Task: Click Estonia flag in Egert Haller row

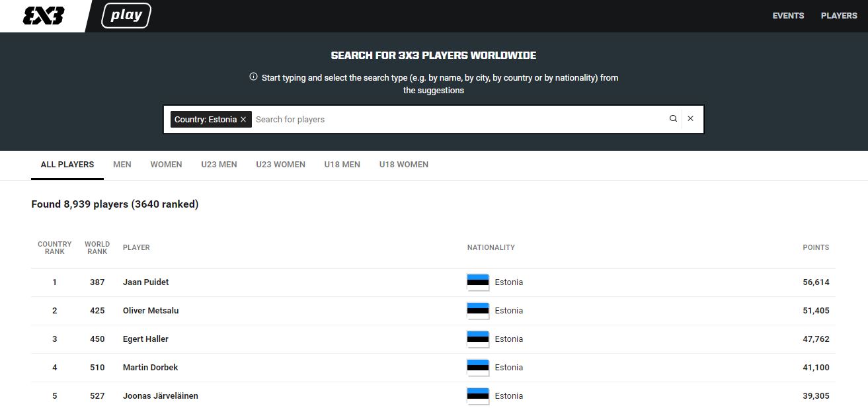Action: (x=477, y=339)
